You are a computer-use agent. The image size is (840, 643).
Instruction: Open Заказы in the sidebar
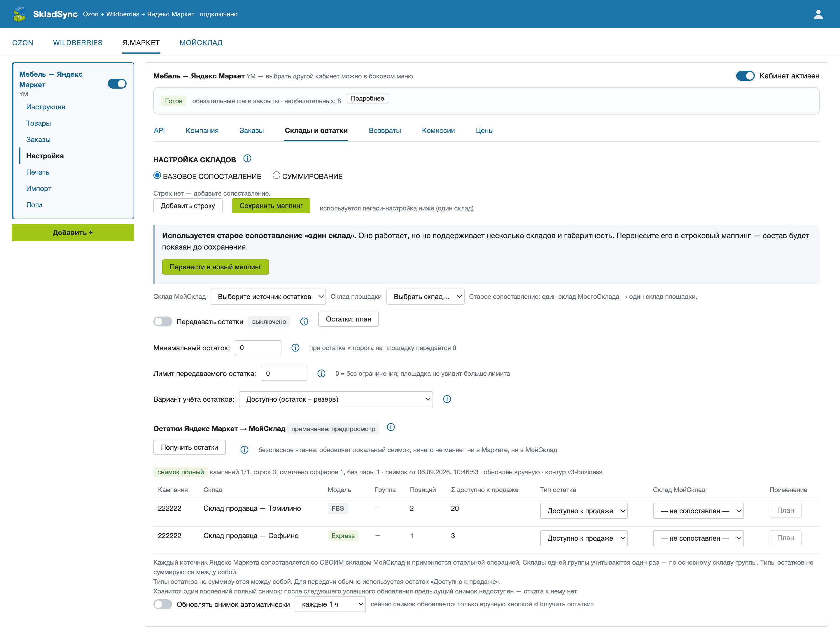coord(38,140)
